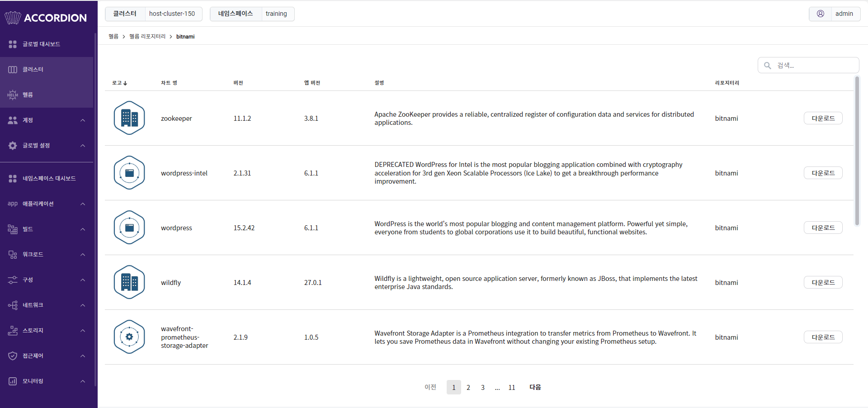The image size is (868, 408).
Task: Download the wordpress chart
Action: 823,228
